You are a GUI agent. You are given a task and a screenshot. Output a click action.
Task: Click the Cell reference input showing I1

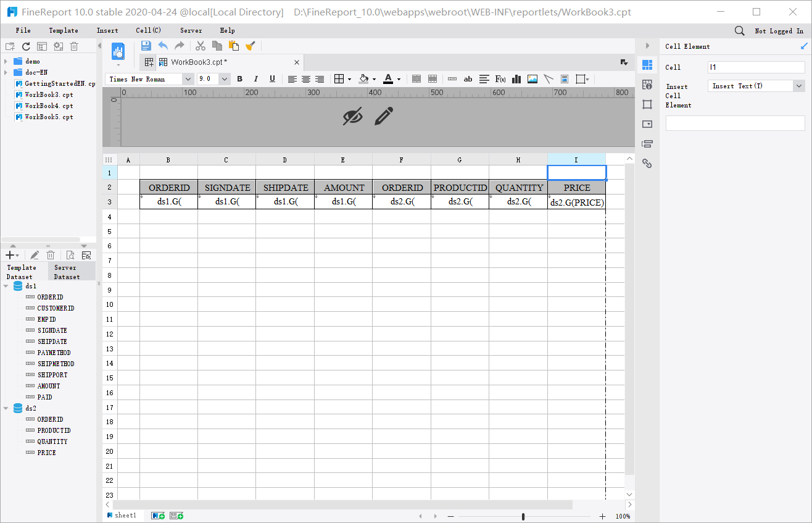pos(756,67)
